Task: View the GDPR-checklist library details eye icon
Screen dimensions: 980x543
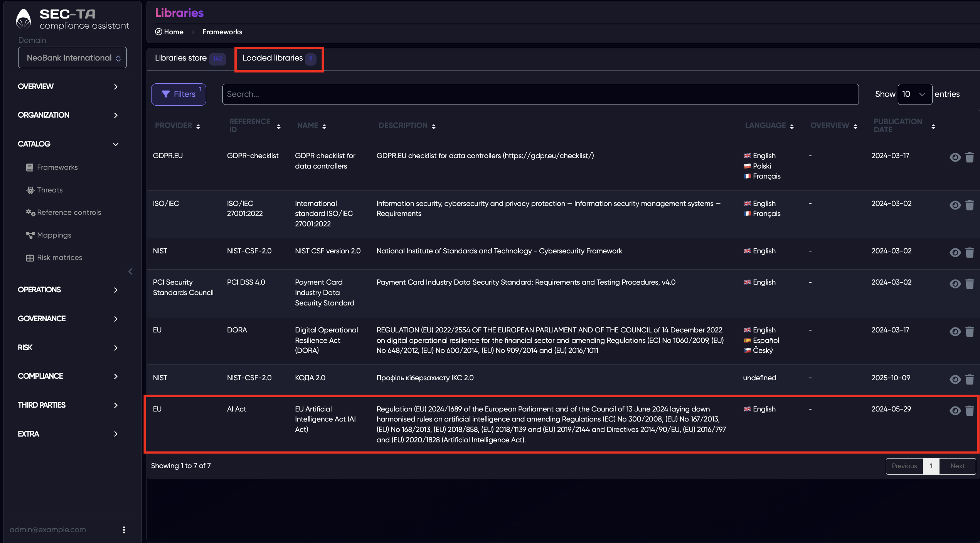Action: 955,157
